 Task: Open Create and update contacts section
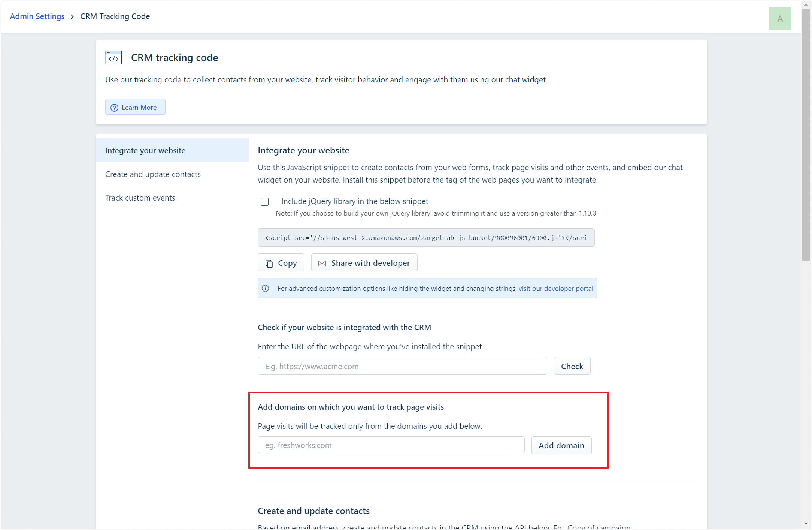coord(153,174)
